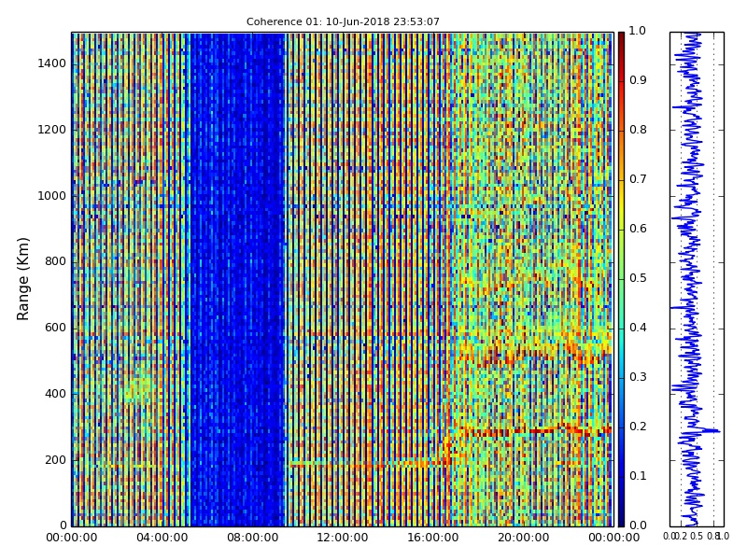The image size is (747, 560).
Task: Click the 08:00:00 time axis label
Action: 252,538
